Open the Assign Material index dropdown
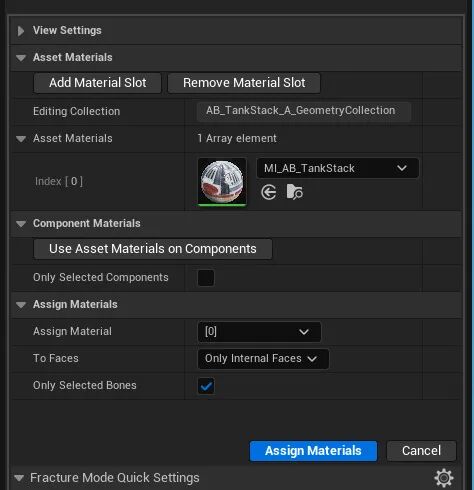Image resolution: width=474 pixels, height=490 pixels. 259,332
